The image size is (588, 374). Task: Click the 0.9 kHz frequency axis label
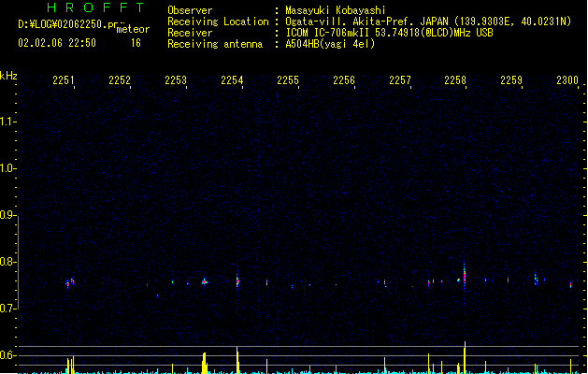7,215
